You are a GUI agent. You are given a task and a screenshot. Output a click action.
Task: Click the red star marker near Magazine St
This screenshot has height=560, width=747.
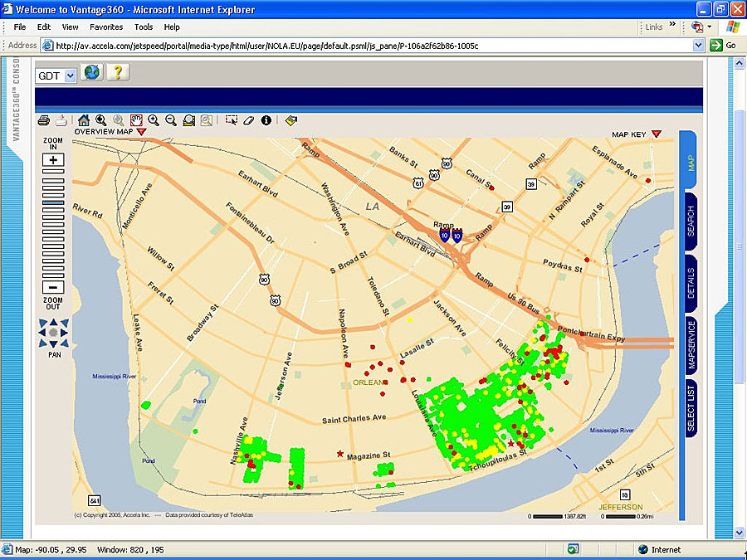click(339, 454)
